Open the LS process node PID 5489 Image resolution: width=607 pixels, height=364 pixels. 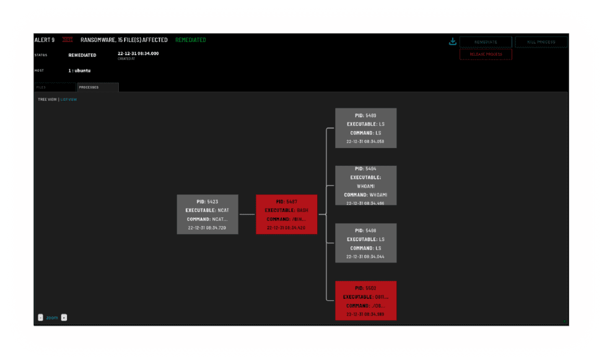pyautogui.click(x=365, y=128)
